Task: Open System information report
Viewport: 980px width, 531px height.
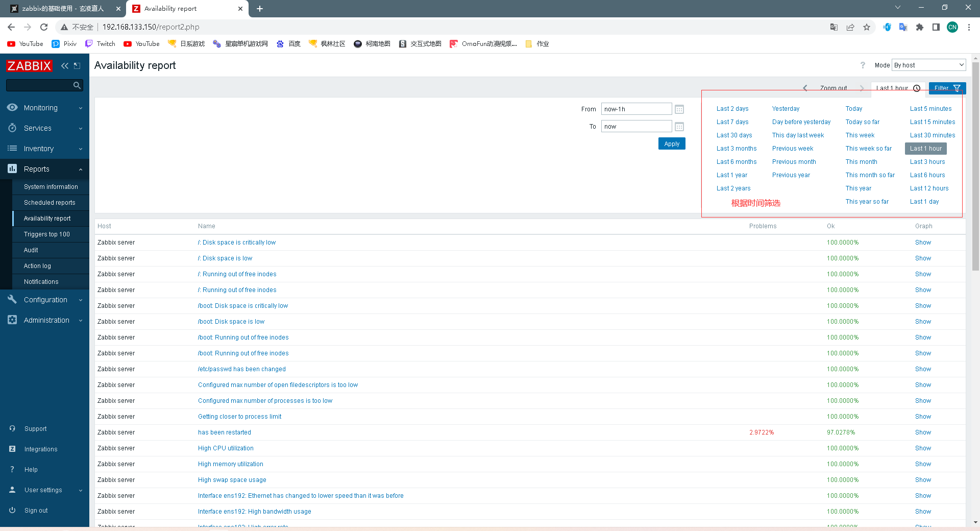Action: pyautogui.click(x=51, y=187)
